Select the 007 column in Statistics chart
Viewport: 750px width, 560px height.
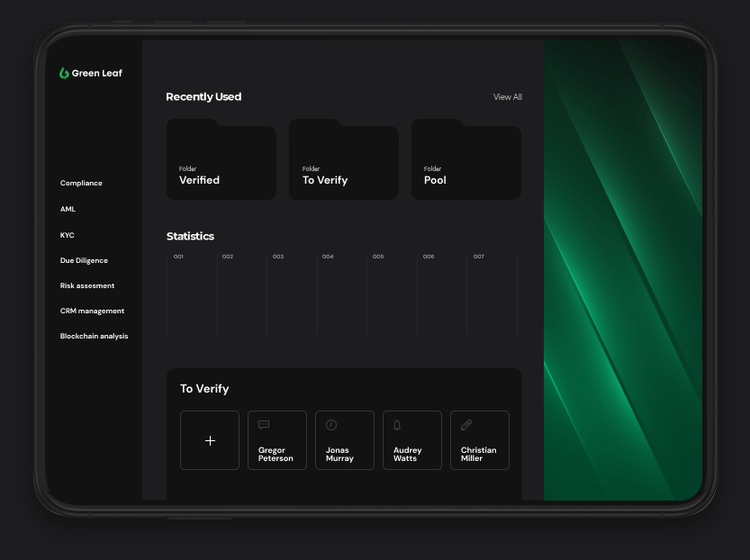coord(492,293)
